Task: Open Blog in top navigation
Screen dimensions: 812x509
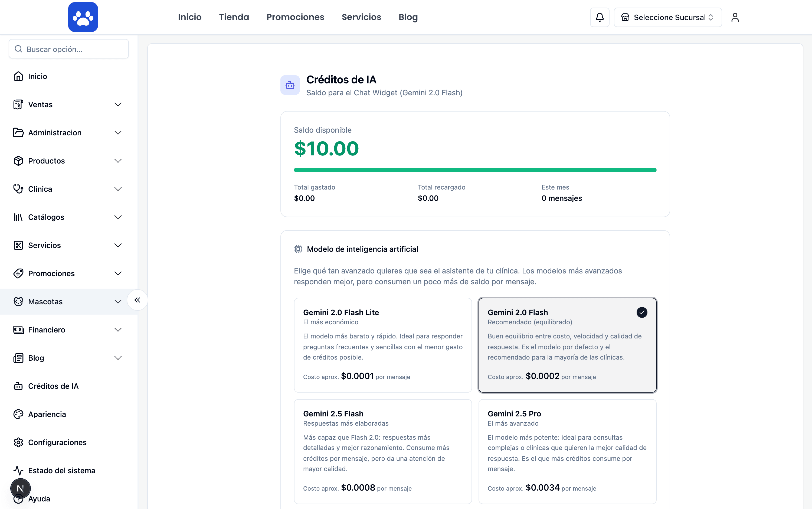Action: [408, 17]
